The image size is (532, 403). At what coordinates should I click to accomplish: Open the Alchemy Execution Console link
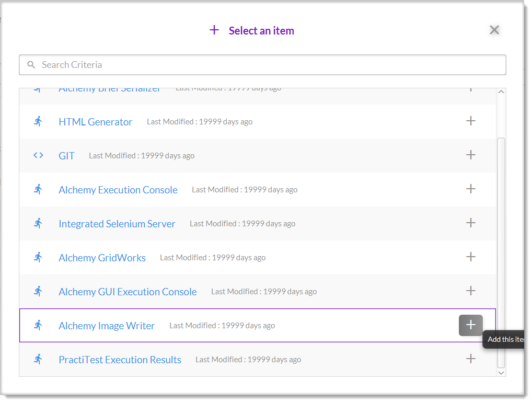118,190
